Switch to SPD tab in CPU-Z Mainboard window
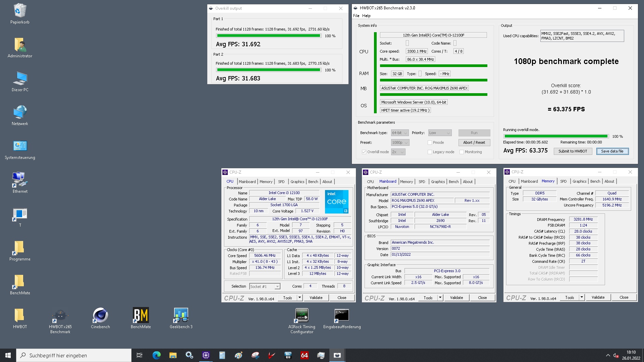Screen dimensions: 644x362 [422, 182]
